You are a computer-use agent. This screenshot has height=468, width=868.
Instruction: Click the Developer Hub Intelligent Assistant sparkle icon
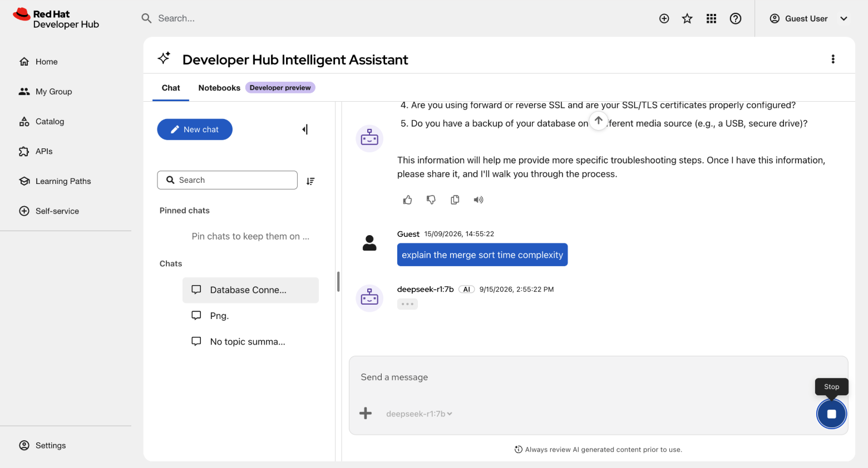pyautogui.click(x=164, y=58)
